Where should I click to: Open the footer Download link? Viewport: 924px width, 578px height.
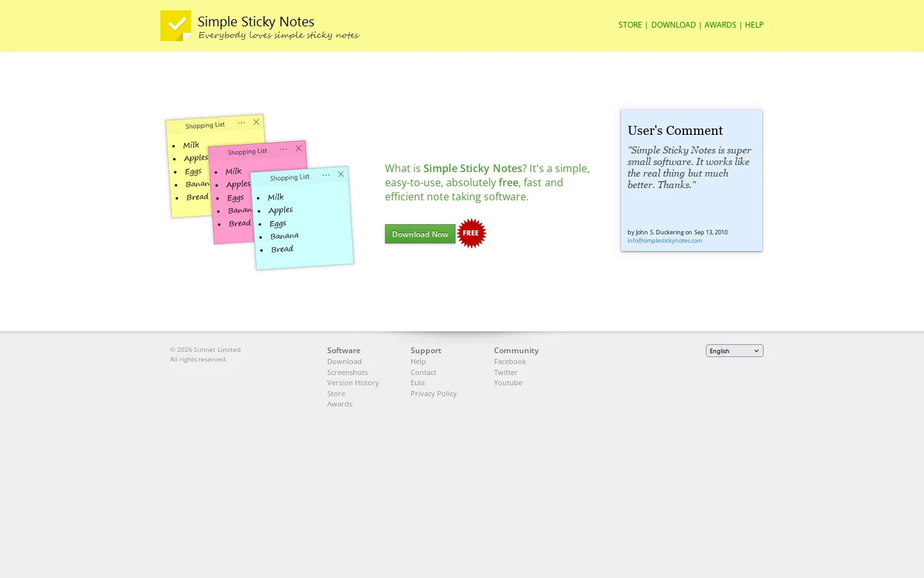click(345, 362)
